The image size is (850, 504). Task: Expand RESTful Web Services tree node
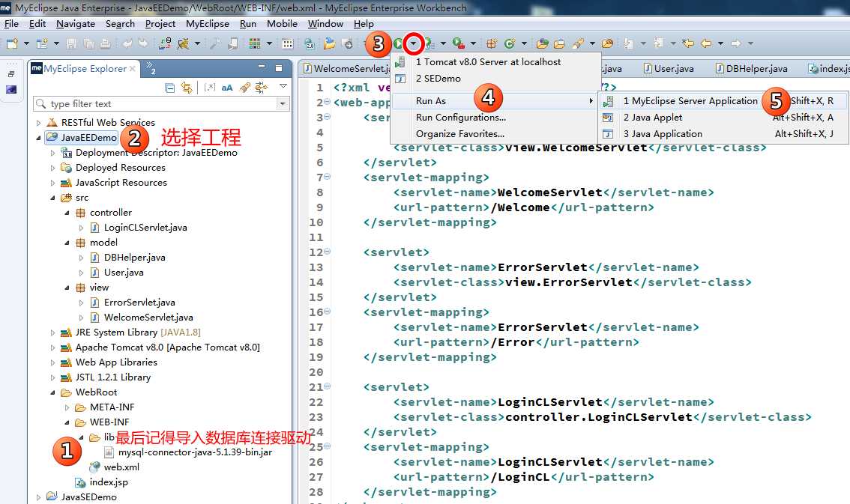(x=38, y=123)
